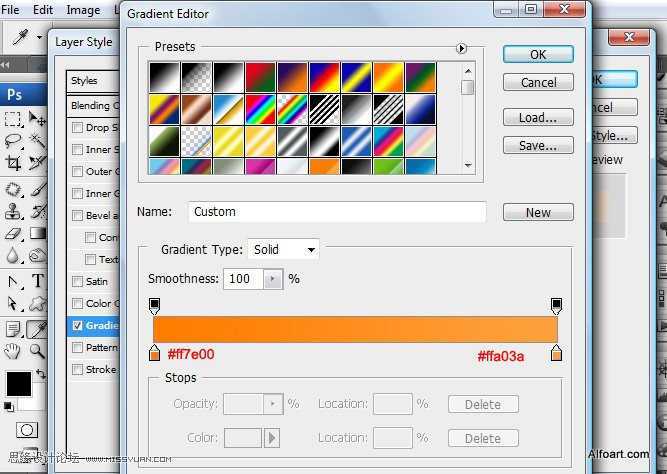Screen dimensions: 667x474
Task: Select the Type tool
Action: pyautogui.click(x=38, y=281)
